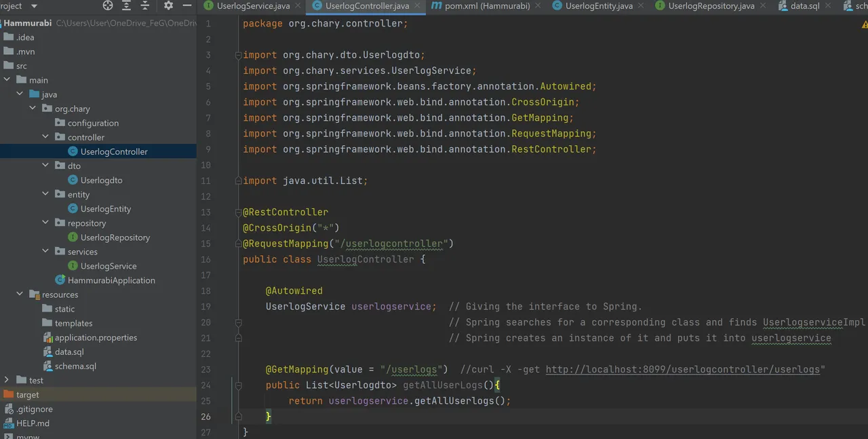Close the UserlogEntity.java tab
The image size is (868, 439).
coord(642,6)
